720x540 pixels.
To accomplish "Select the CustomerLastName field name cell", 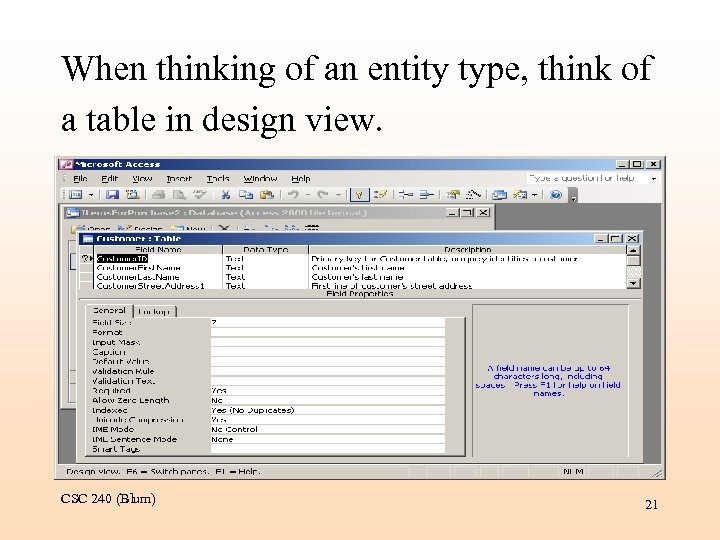I will (158, 277).
